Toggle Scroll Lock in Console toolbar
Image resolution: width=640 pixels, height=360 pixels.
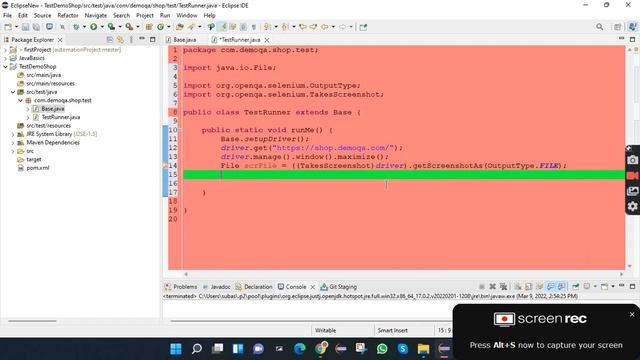(x=529, y=287)
